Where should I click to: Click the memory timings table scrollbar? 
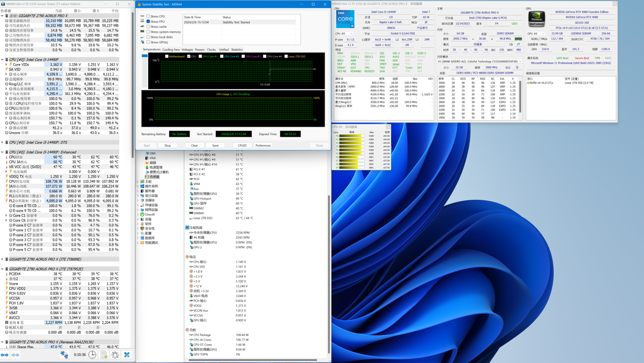pyautogui.click(x=521, y=97)
